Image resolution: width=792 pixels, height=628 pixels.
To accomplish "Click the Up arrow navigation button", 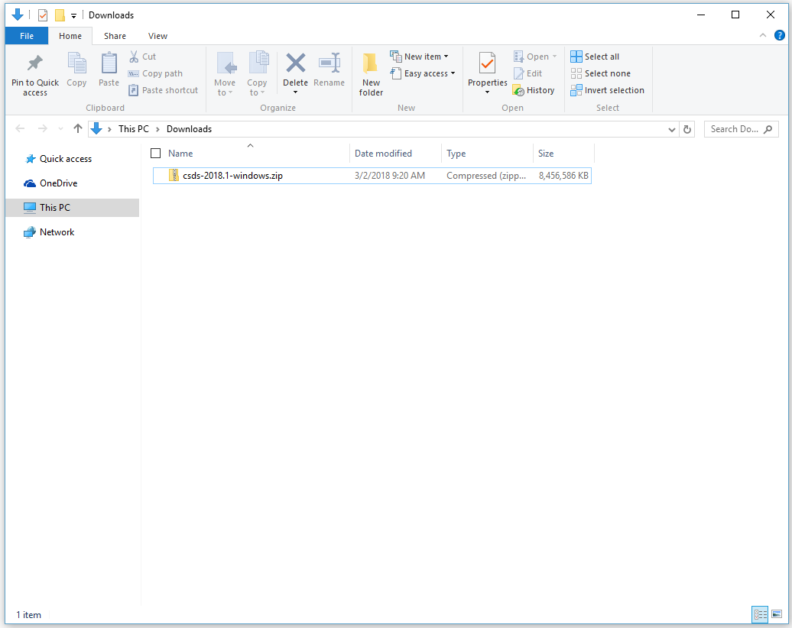I will pyautogui.click(x=77, y=129).
